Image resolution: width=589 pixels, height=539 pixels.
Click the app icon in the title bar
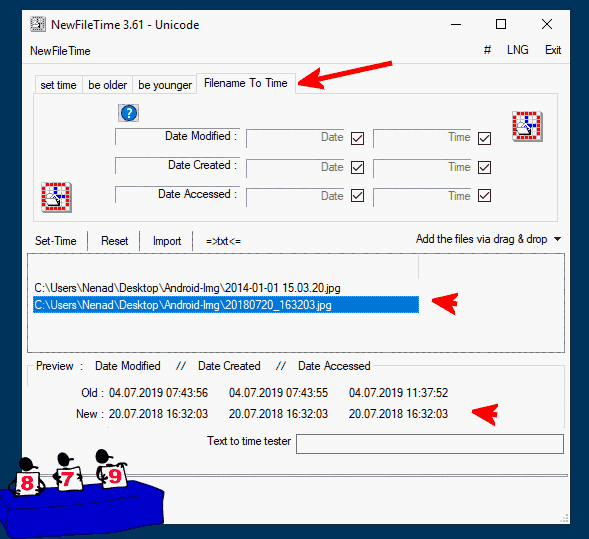pos(38,24)
